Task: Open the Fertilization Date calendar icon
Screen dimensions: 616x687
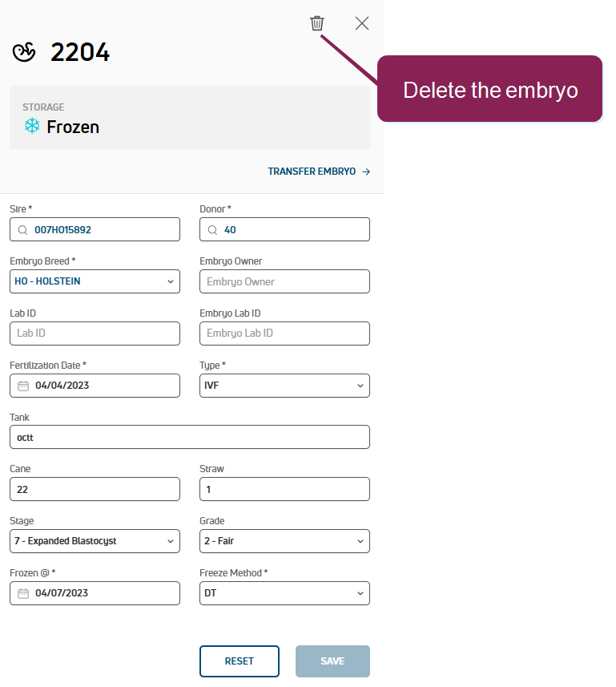Action: tap(23, 386)
